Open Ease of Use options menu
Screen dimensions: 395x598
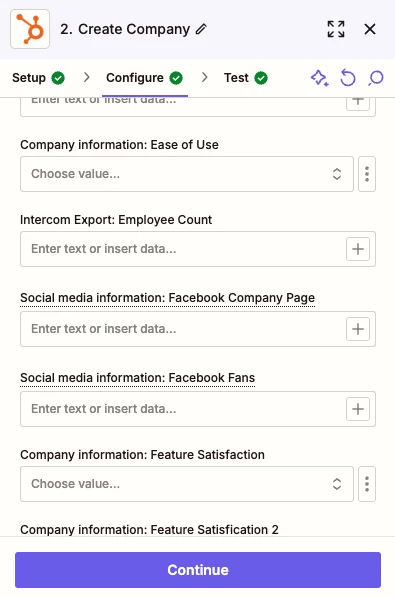tap(367, 174)
